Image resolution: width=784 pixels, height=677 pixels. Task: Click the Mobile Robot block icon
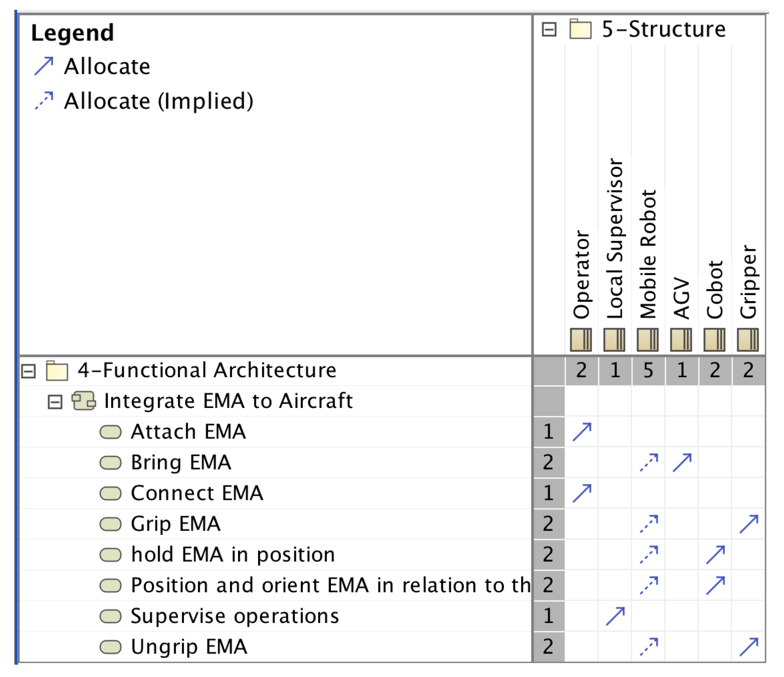tap(648, 340)
